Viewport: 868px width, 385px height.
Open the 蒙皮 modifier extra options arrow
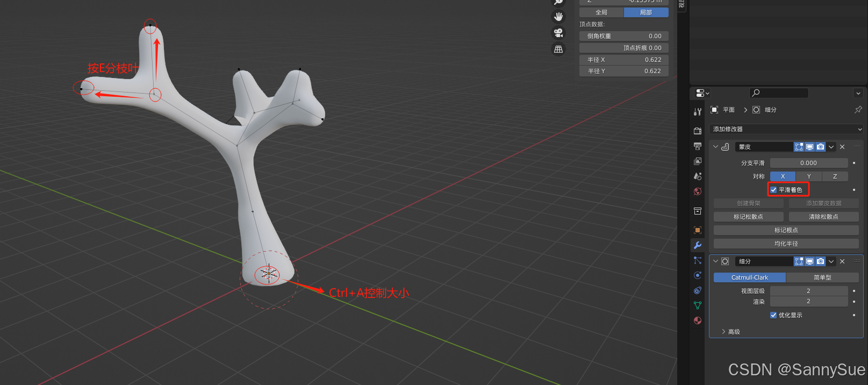831,147
